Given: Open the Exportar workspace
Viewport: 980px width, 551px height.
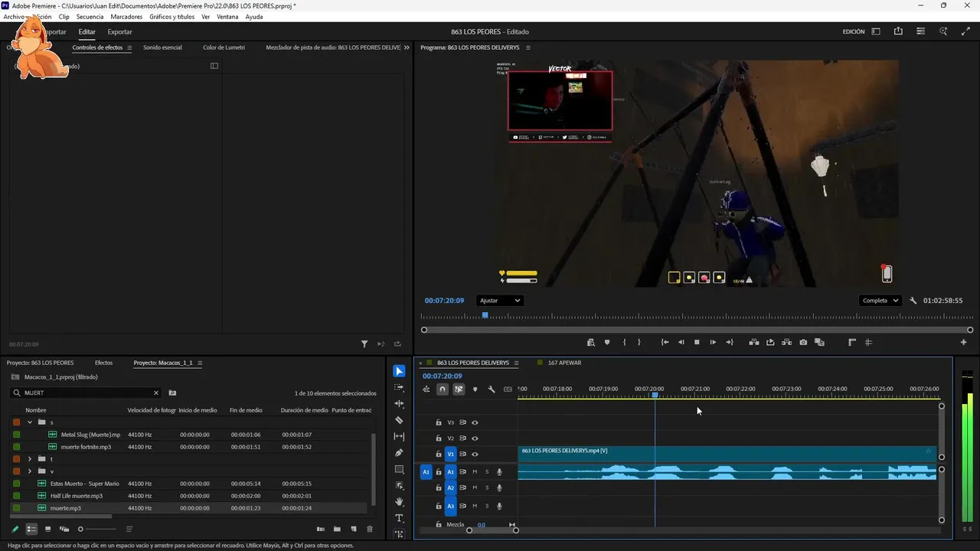Looking at the screenshot, I should pos(119,32).
